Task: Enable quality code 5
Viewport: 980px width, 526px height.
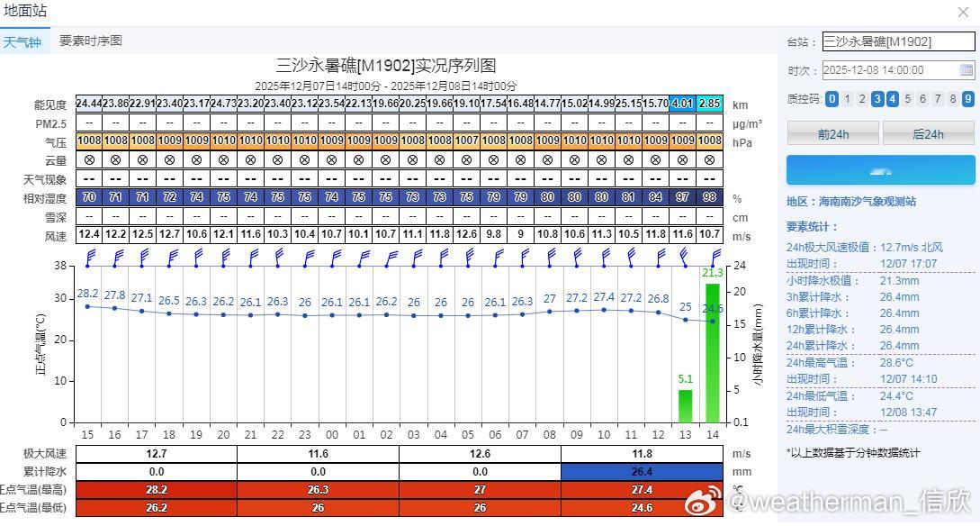Action: point(907,99)
